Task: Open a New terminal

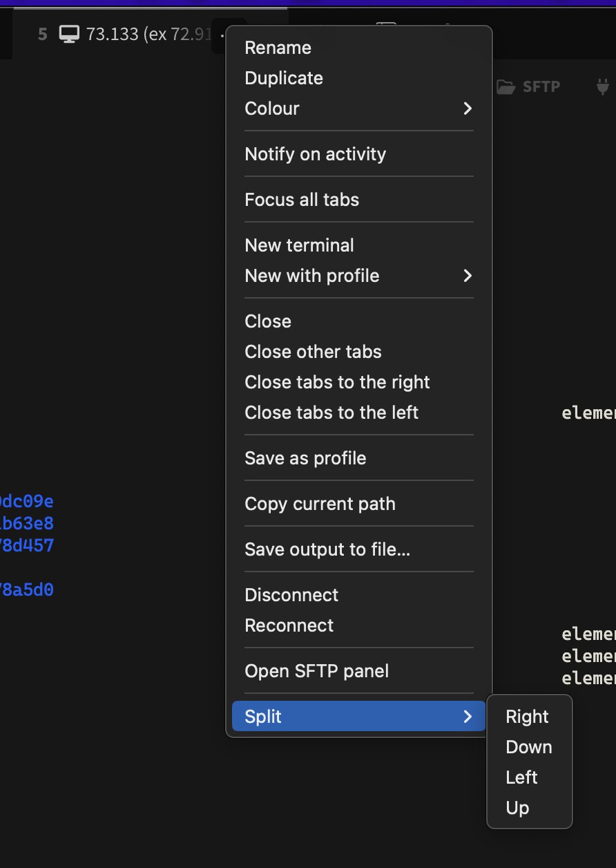Action: click(x=298, y=245)
